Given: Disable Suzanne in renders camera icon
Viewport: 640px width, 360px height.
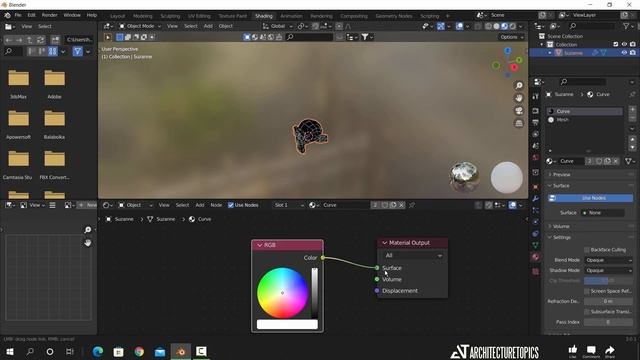Looking at the screenshot, I should click(633, 53).
